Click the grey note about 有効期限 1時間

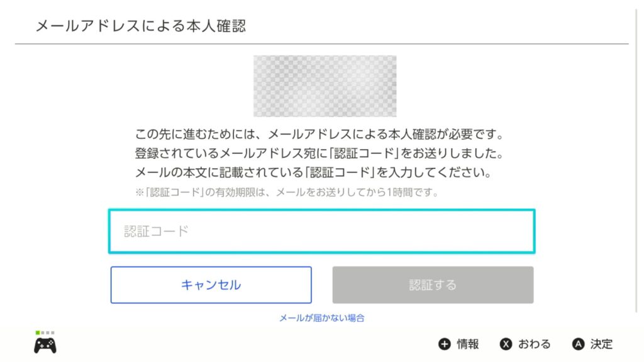point(287,192)
